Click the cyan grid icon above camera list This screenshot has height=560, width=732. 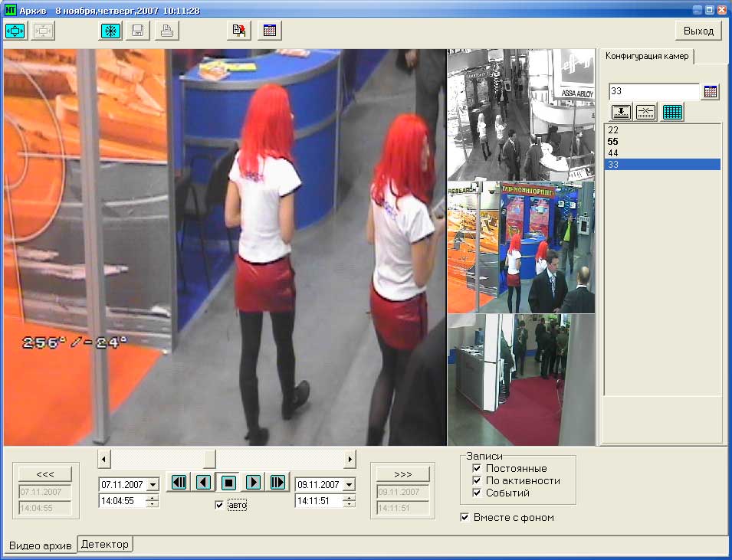672,112
